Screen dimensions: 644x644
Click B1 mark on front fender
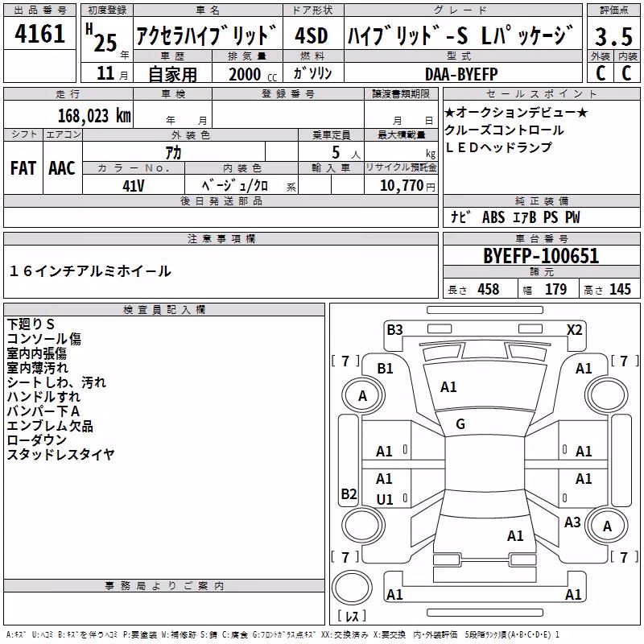385,369
